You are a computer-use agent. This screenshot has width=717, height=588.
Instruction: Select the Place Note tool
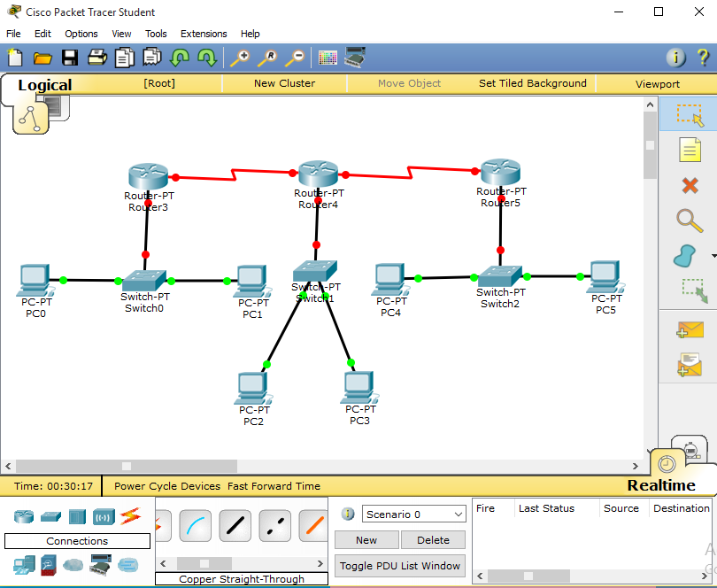pyautogui.click(x=690, y=150)
